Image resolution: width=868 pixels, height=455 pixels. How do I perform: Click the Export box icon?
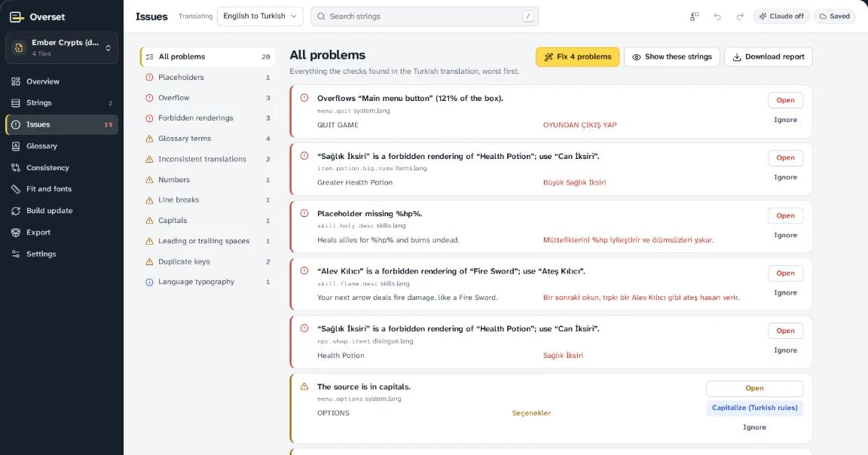(16, 233)
